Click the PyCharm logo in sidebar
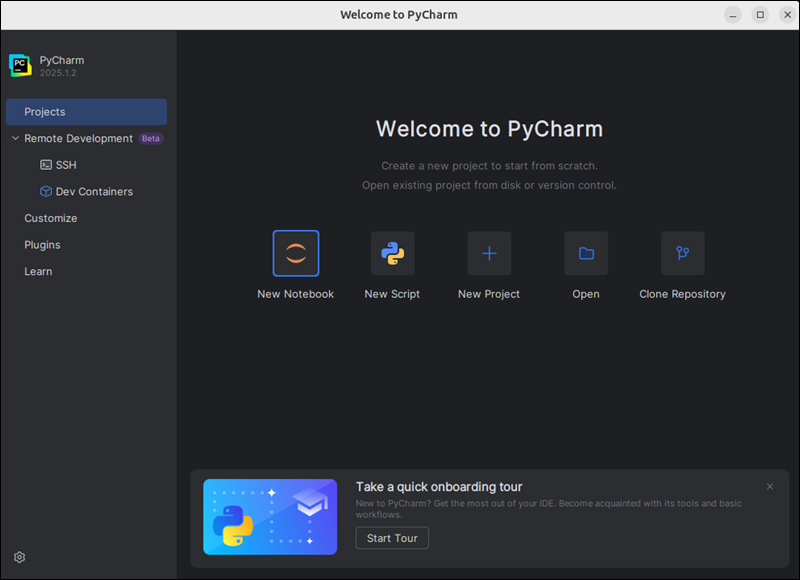Screen dimensions: 800x580 point(20,66)
